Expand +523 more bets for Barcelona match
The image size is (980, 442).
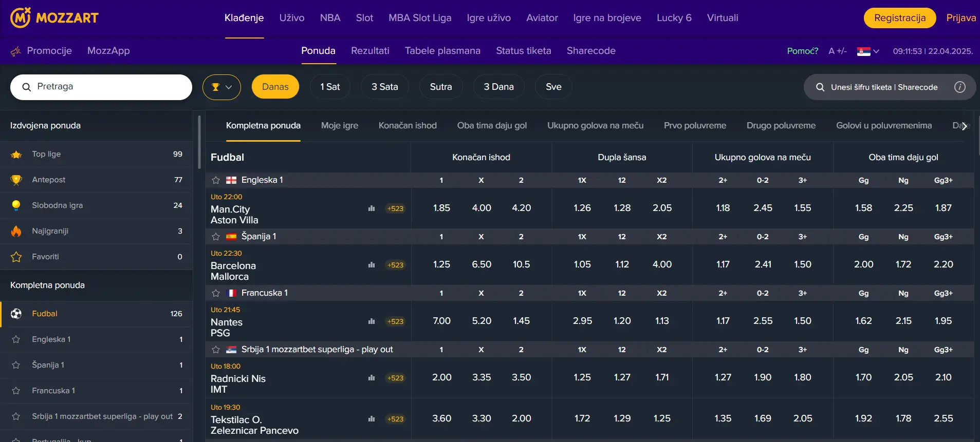395,265
